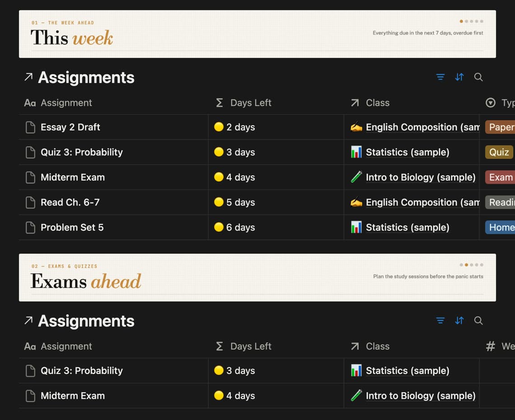Click writing hand icon in Read Ch. 6-7 row
The width and height of the screenshot is (515, 420).
(x=356, y=202)
